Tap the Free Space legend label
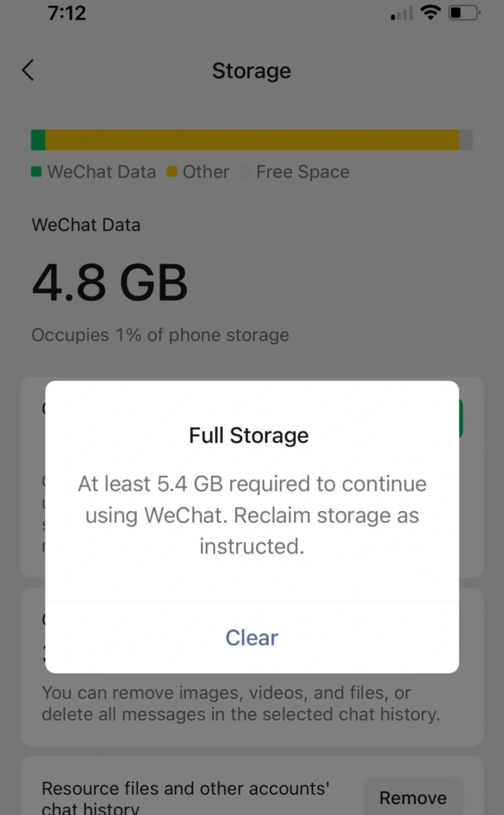504x815 pixels. [x=302, y=172]
